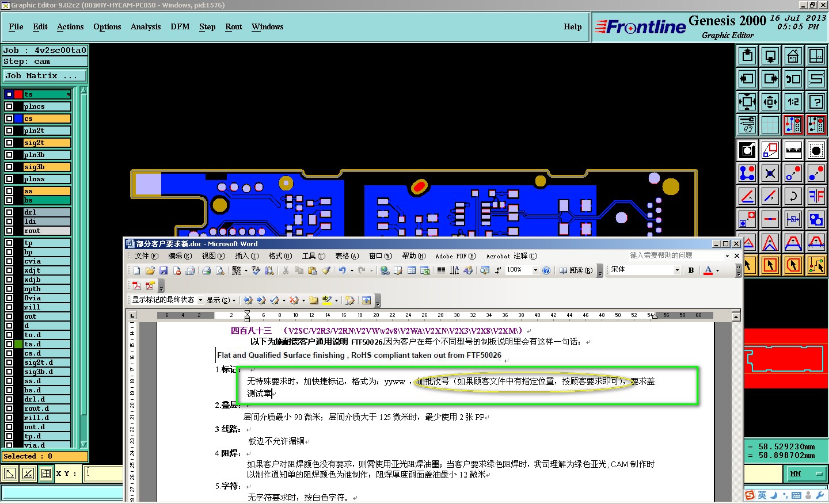Click the rotate arrow tool icon
Screen dimensions: 829x504
pos(793,196)
